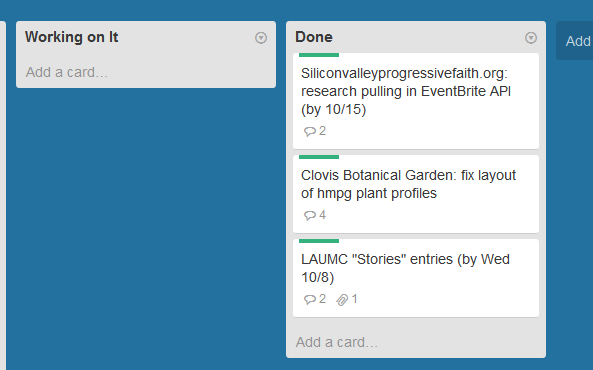Click green label on Siliconvalleyprogressivefaith card
This screenshot has width=593, height=370.
click(319, 55)
